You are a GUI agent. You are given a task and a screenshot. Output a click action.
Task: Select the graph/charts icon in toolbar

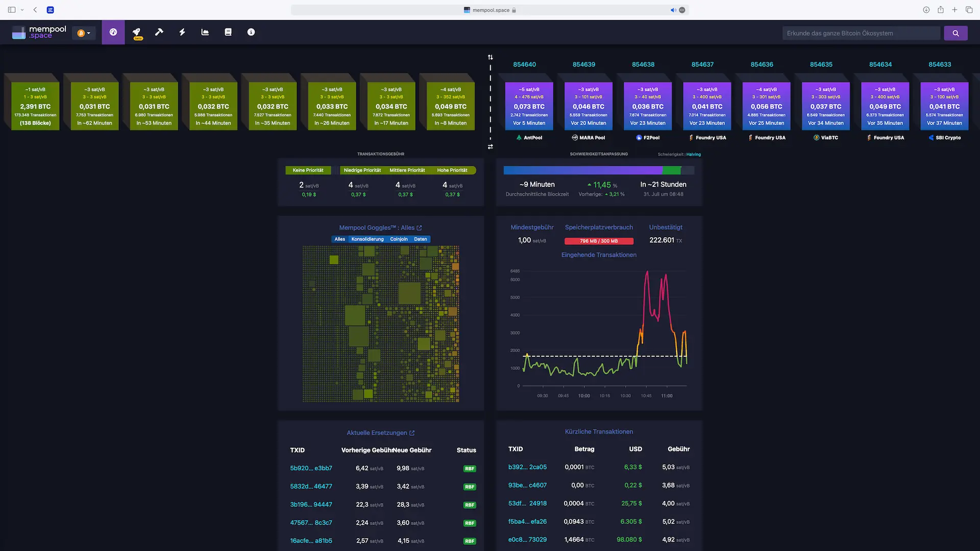(204, 32)
